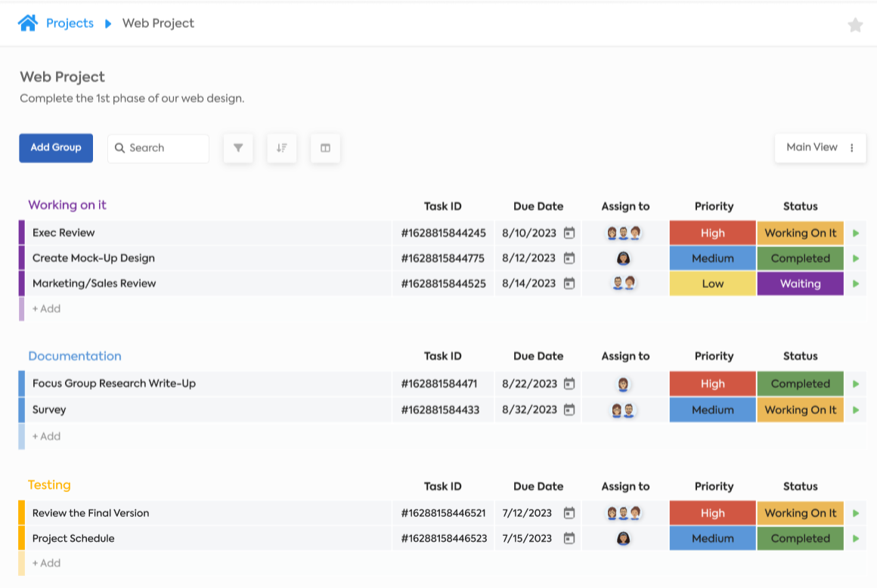The height and width of the screenshot is (588, 877).
Task: Open the sort order icon
Action: point(282,148)
